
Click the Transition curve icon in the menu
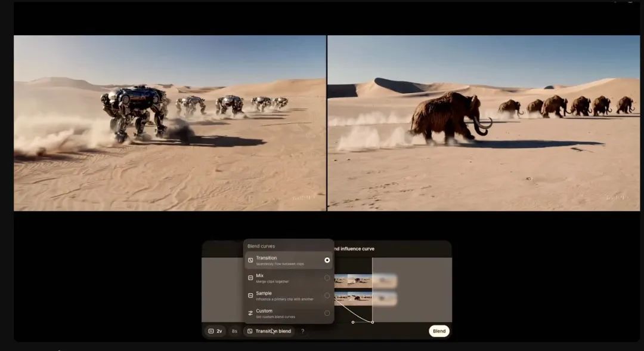250,260
